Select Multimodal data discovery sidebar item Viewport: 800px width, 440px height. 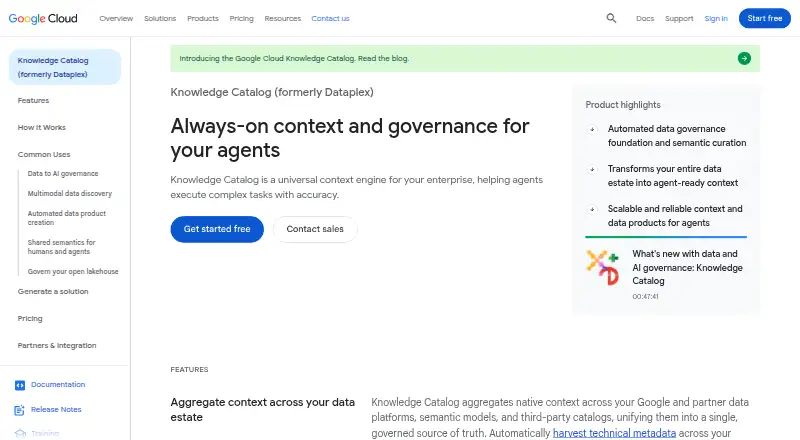69,193
